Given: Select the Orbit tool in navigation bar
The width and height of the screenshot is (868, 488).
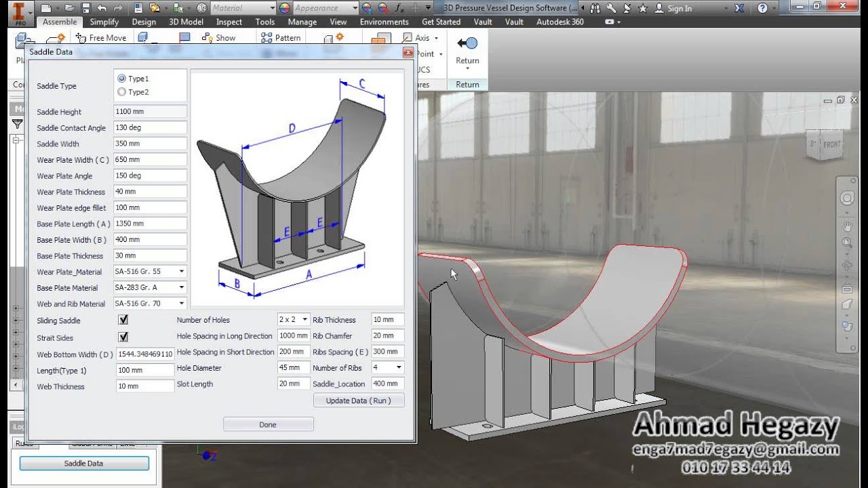Looking at the screenshot, I should pos(847,266).
